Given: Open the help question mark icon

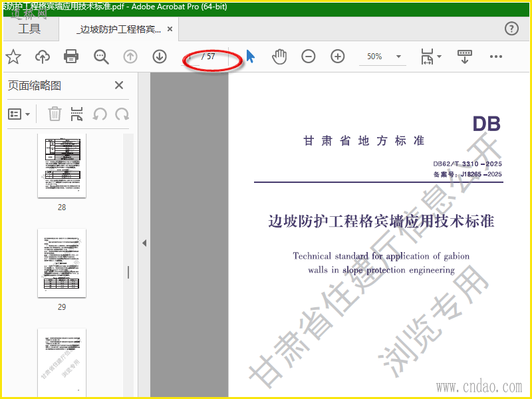Looking at the screenshot, I should click(x=511, y=29).
